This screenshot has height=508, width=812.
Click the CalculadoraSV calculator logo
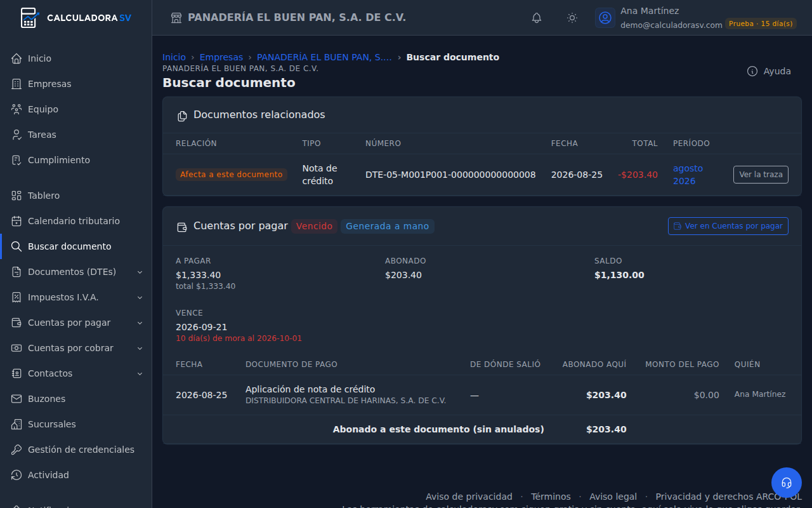pos(29,18)
